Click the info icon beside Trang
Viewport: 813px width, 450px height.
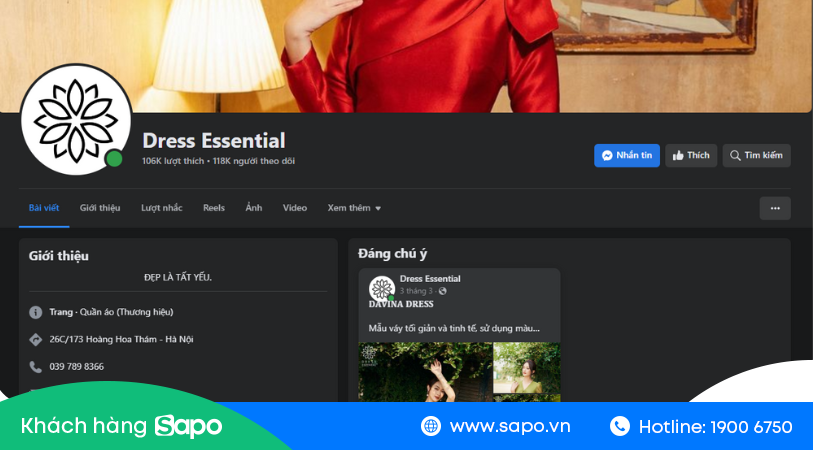point(35,312)
